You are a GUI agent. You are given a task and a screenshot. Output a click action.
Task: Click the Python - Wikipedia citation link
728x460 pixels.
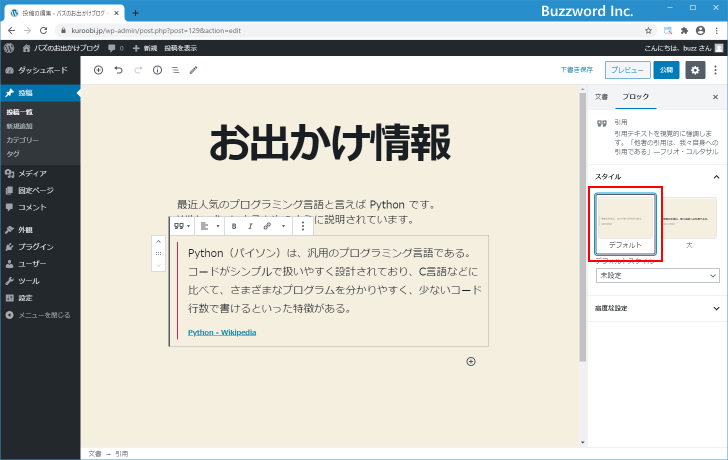coord(222,332)
